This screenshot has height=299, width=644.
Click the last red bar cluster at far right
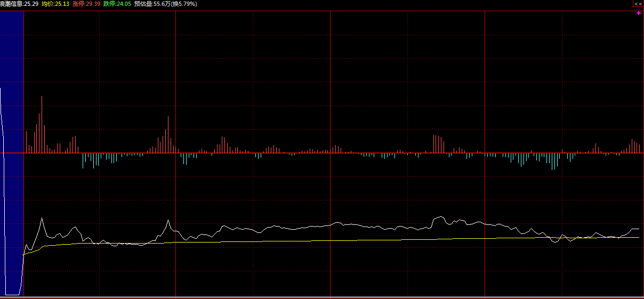634,147
